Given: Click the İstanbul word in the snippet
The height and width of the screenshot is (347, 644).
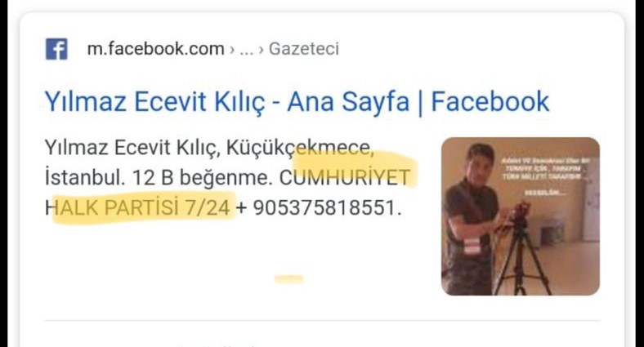Looking at the screenshot, I should (85, 178).
